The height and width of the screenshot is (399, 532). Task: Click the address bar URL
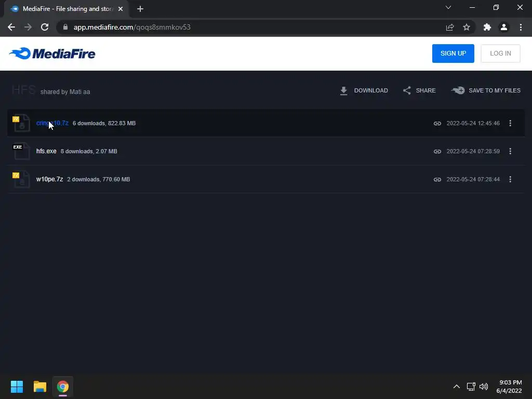pyautogui.click(x=132, y=27)
